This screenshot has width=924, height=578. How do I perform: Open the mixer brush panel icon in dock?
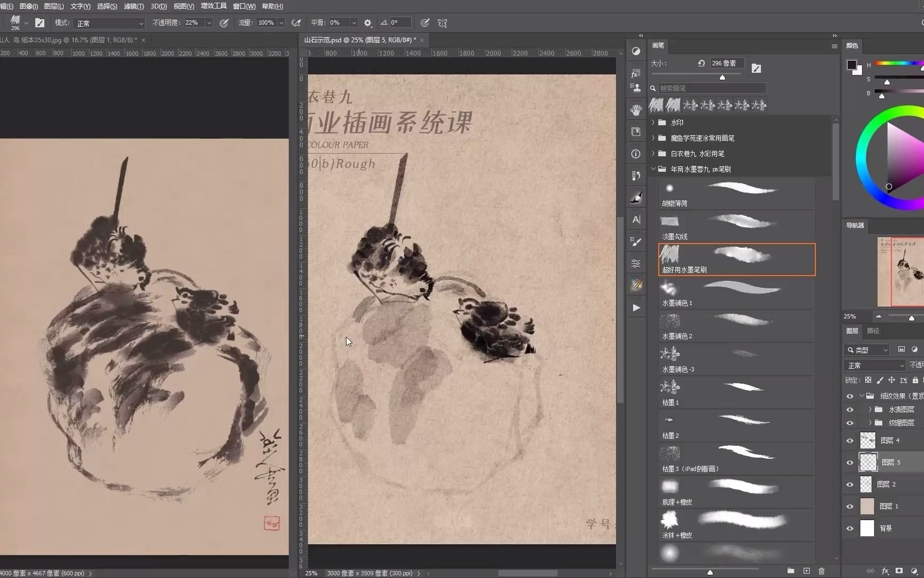[x=636, y=197]
